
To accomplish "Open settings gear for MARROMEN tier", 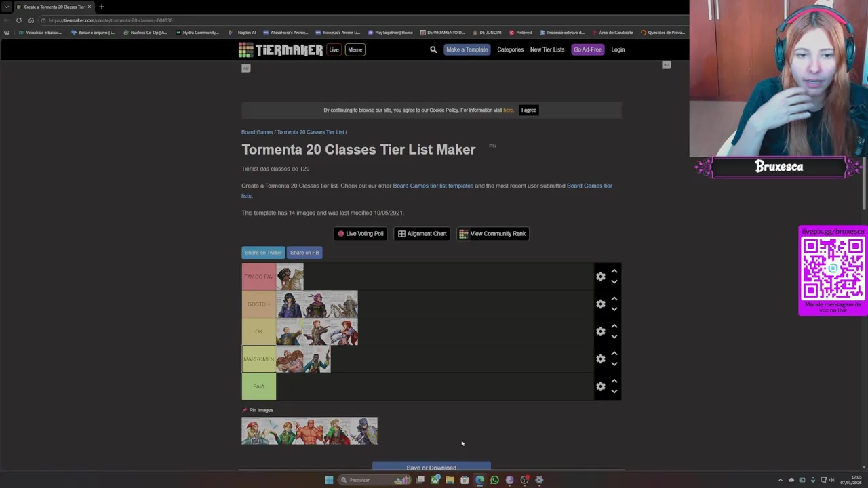I will coord(600,359).
